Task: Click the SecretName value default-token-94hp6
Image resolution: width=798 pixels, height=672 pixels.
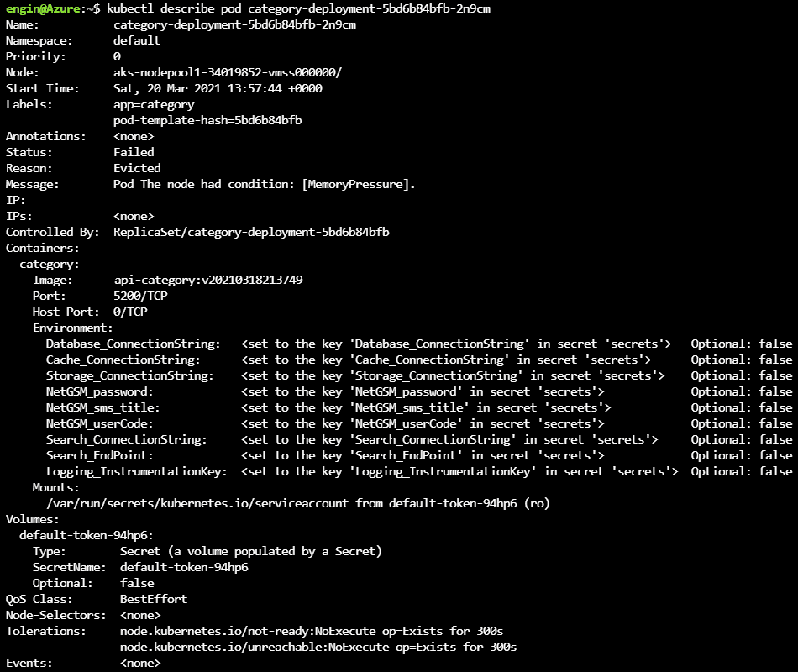Action: tap(184, 567)
